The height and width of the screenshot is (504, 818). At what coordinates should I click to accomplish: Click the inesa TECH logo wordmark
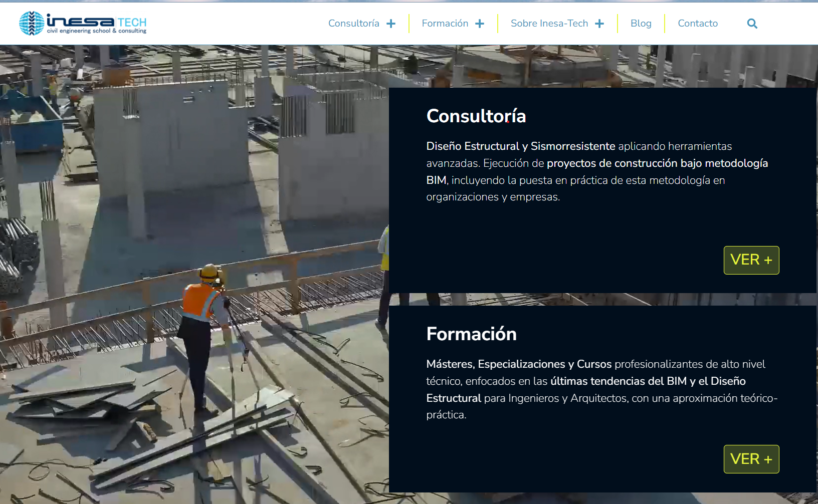coord(96,21)
